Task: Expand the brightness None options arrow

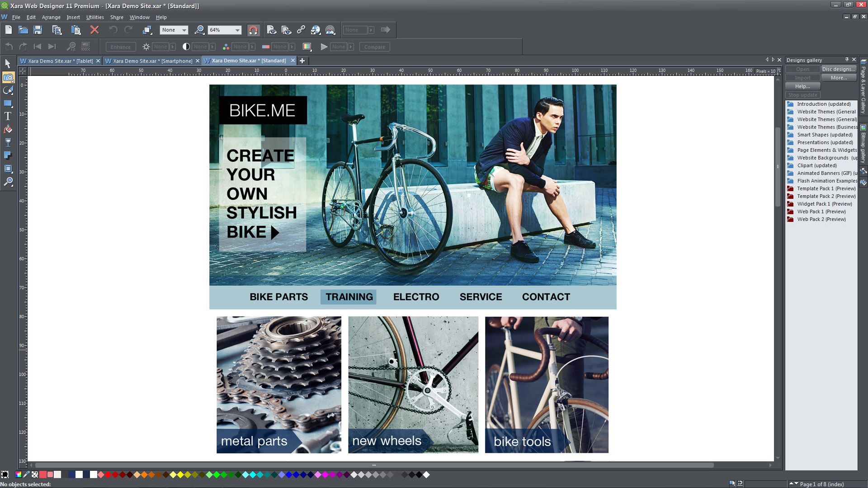Action: pos(172,47)
